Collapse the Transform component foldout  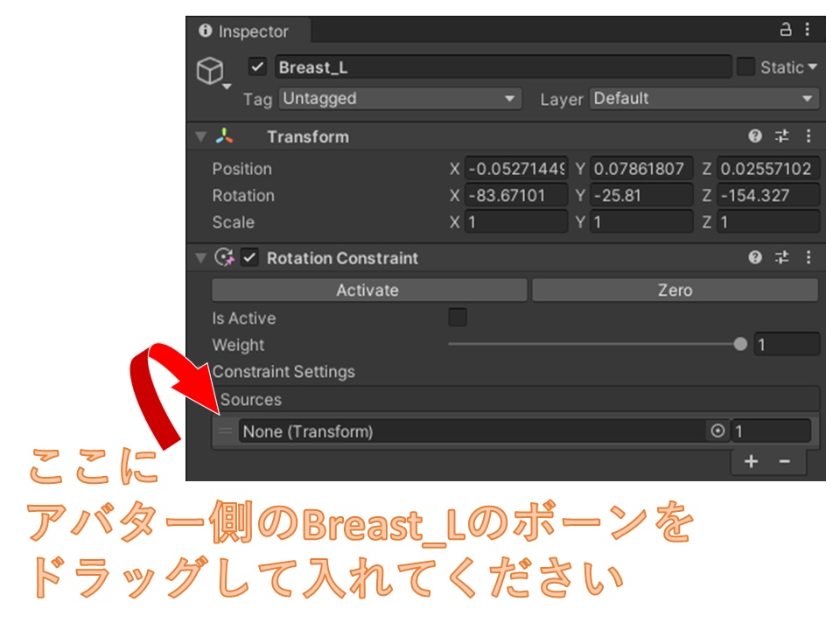(x=201, y=136)
